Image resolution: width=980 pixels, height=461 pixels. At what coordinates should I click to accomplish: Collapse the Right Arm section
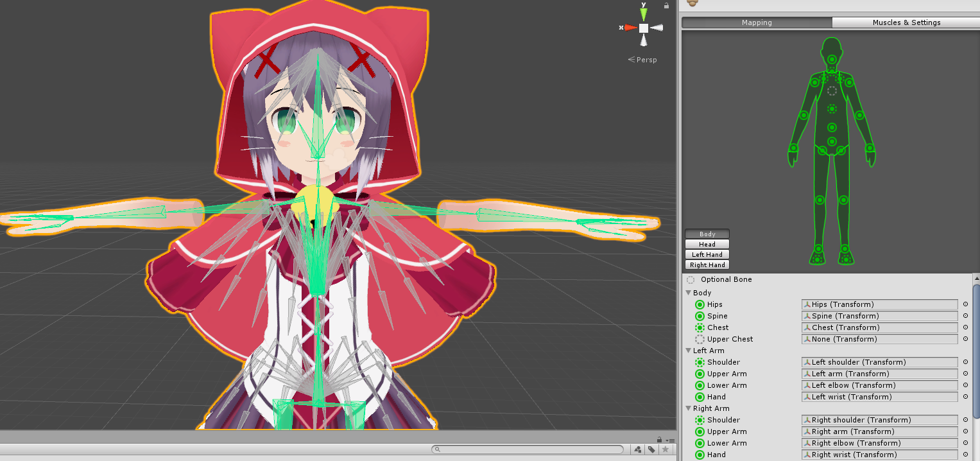tap(688, 408)
